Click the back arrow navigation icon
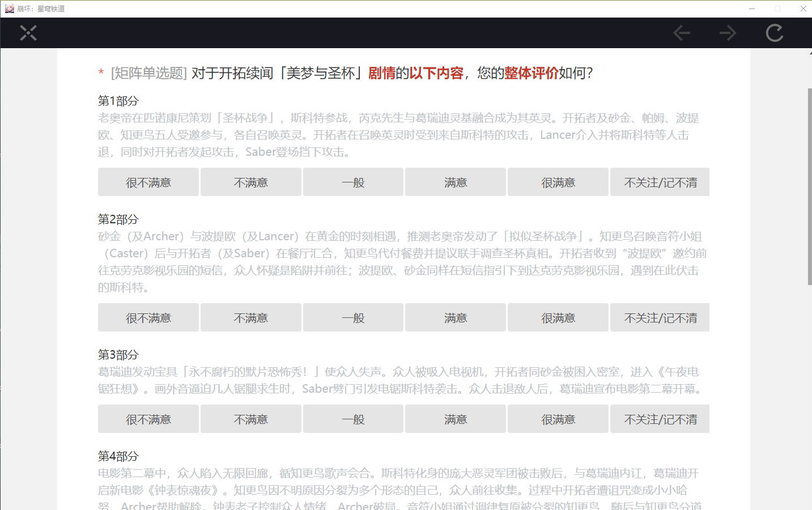This screenshot has height=510, width=812. coord(682,33)
